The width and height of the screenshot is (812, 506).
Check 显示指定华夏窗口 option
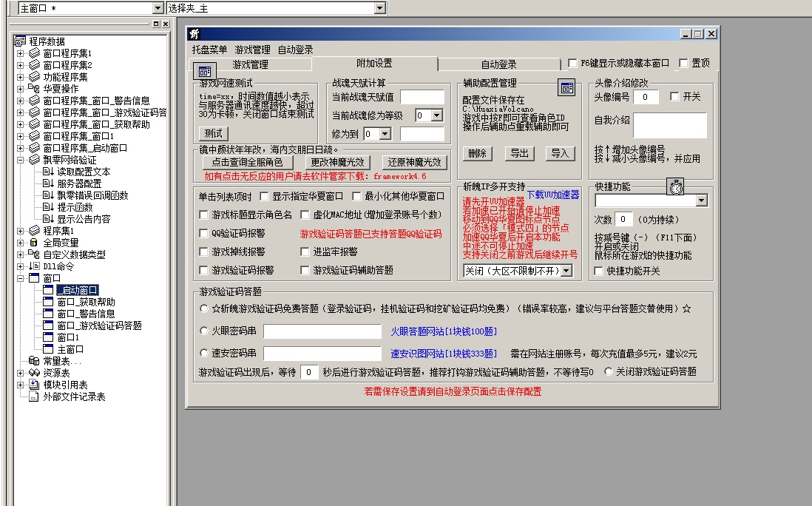click(263, 196)
